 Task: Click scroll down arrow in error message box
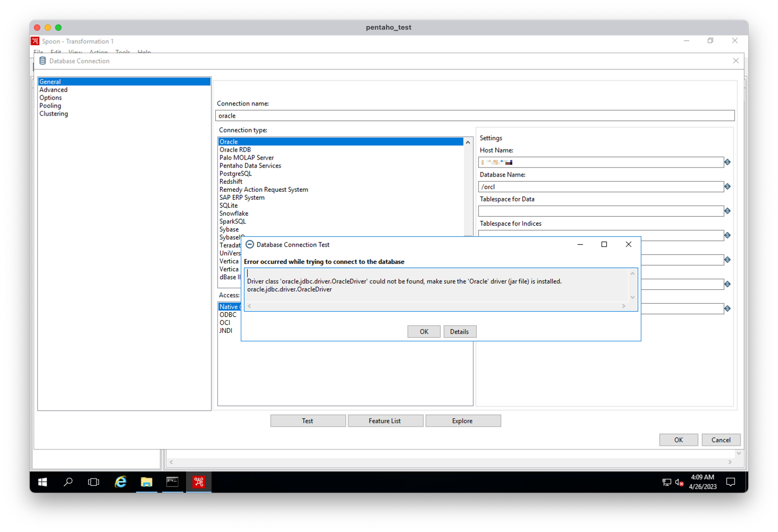click(x=632, y=297)
